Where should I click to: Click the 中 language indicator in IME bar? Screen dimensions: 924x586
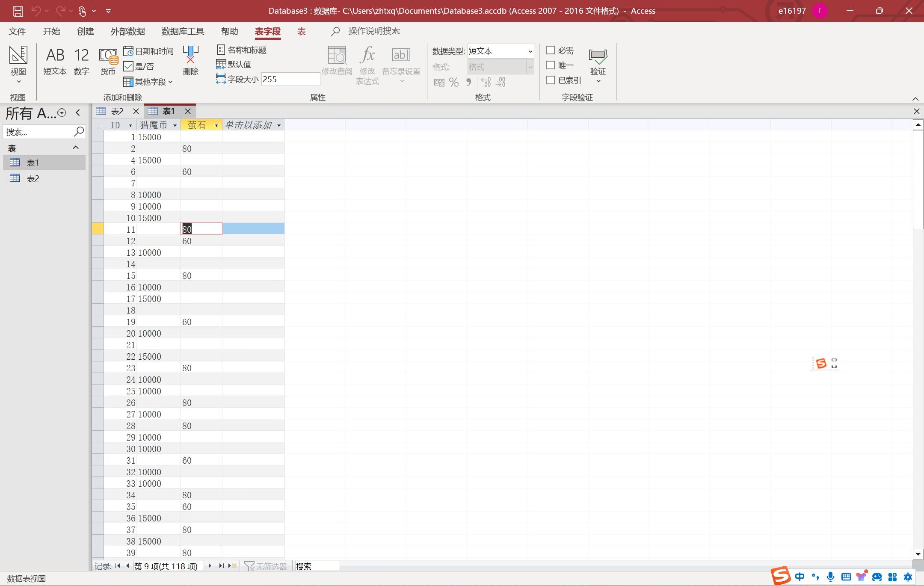click(800, 577)
